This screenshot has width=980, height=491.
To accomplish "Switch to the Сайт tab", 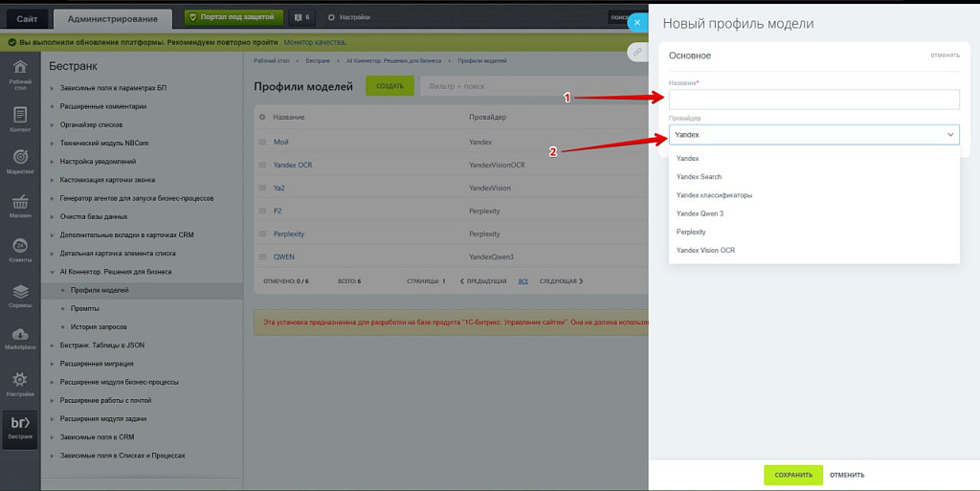I will 27,17.
